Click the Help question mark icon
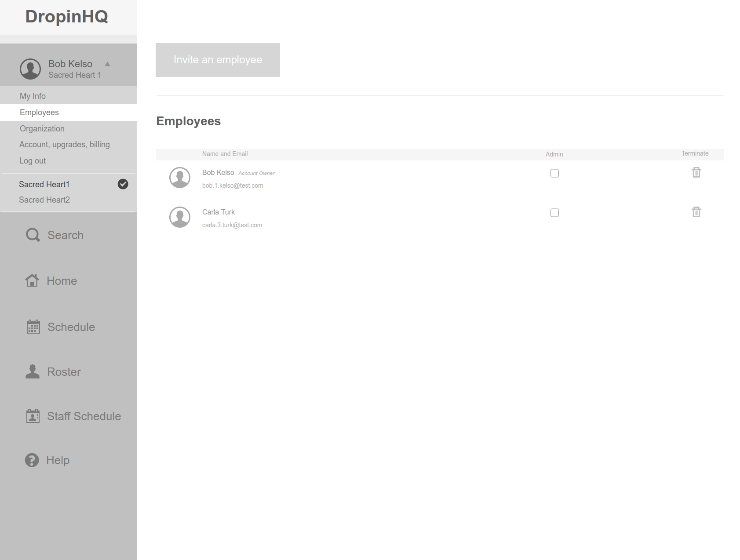740x560 pixels. click(32, 460)
